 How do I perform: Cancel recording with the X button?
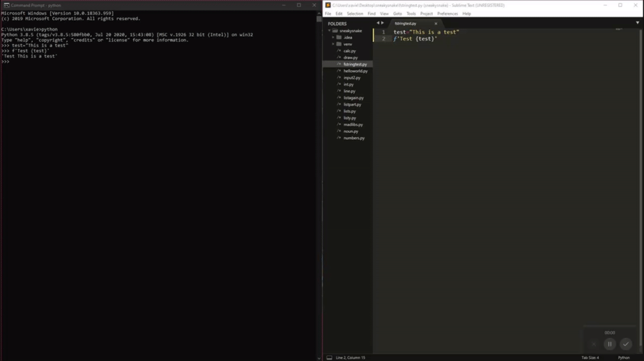coord(594,344)
